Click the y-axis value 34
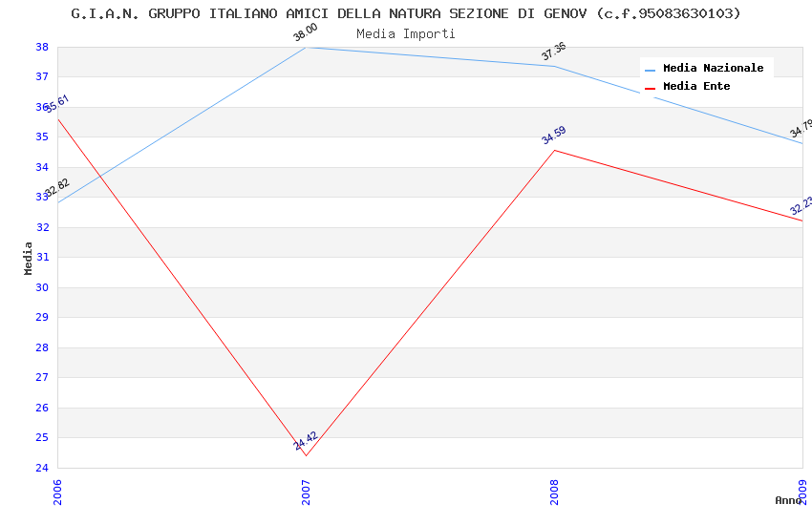This screenshot has width=812, height=525. tap(42, 167)
